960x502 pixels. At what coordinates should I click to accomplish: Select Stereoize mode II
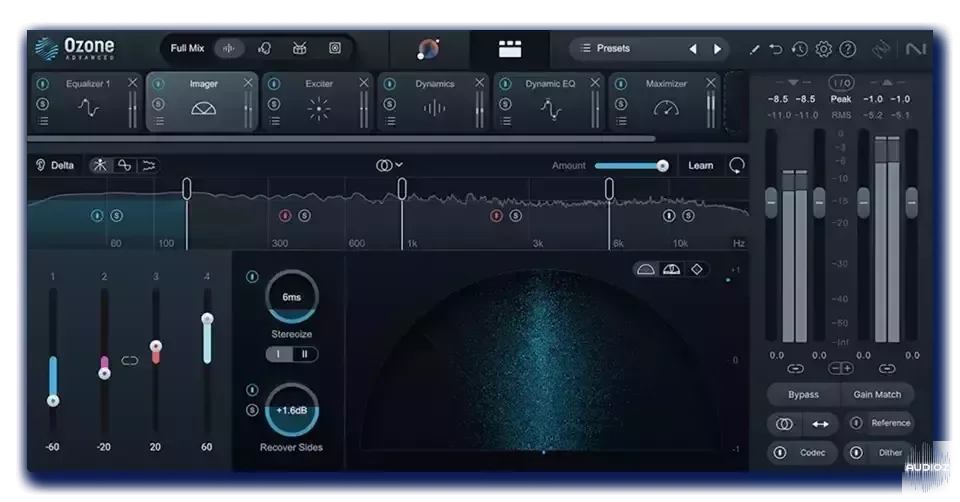[x=305, y=354]
